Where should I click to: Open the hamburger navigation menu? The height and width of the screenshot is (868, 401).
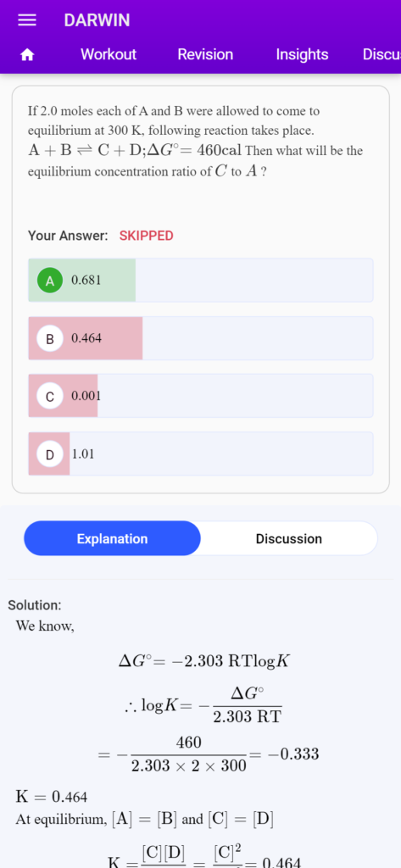(x=26, y=20)
